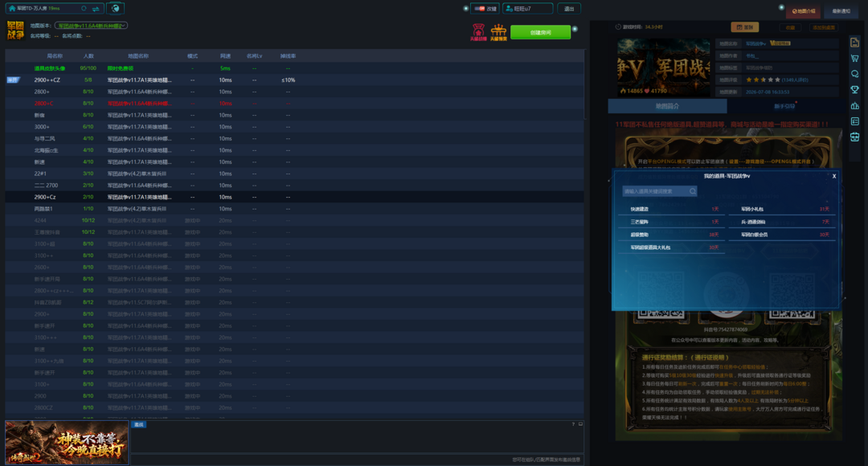
Task: Select the highlighted room row 2900+Cz
Action: coord(294,197)
